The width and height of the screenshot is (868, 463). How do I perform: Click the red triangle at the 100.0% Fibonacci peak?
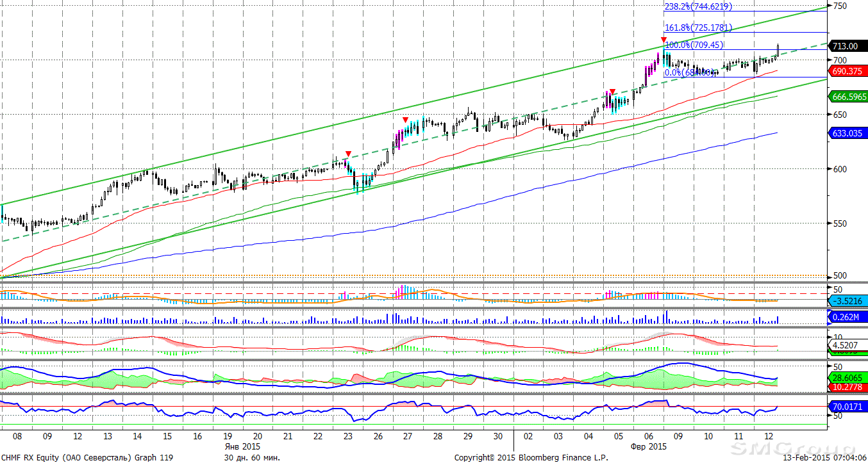pyautogui.click(x=664, y=40)
